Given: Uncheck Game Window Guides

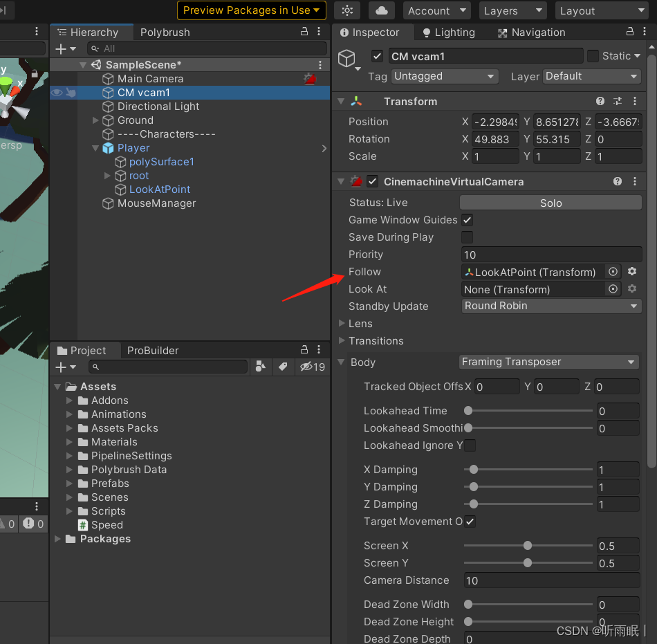Looking at the screenshot, I should point(468,220).
